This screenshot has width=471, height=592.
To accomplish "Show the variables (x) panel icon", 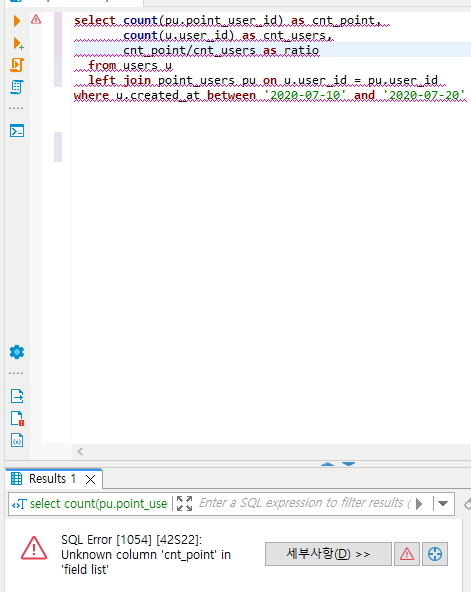I will [x=17, y=440].
